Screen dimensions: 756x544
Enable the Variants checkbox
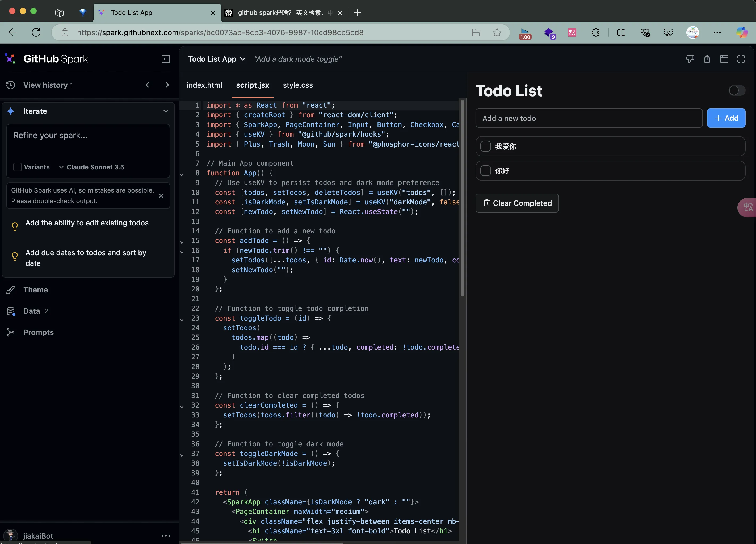point(17,167)
